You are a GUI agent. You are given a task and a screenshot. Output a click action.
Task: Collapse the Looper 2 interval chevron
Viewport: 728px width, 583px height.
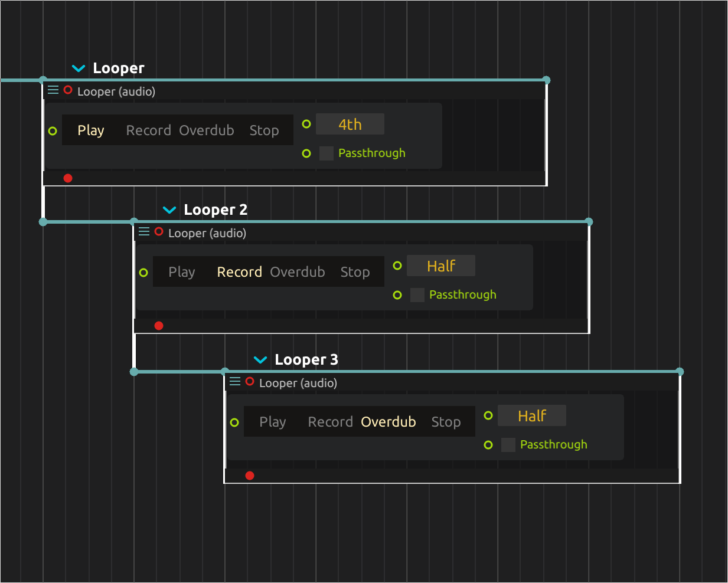tap(169, 210)
